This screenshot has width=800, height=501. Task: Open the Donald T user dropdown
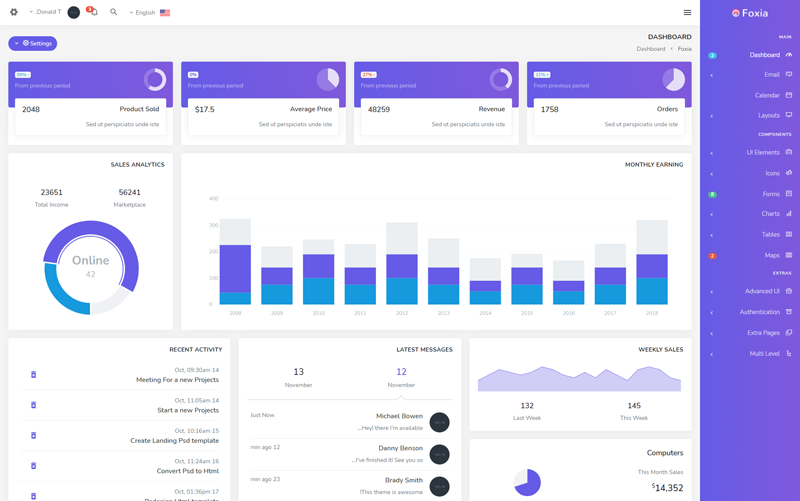(x=45, y=12)
